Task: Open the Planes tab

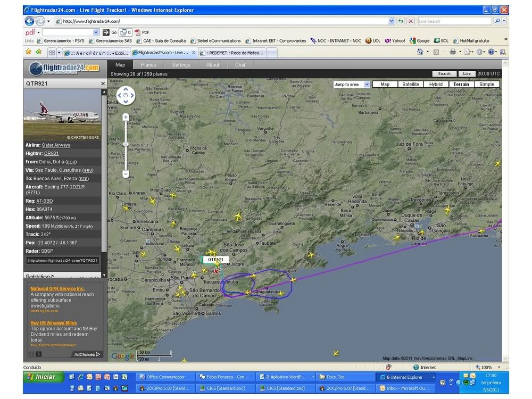Action: 148,65
